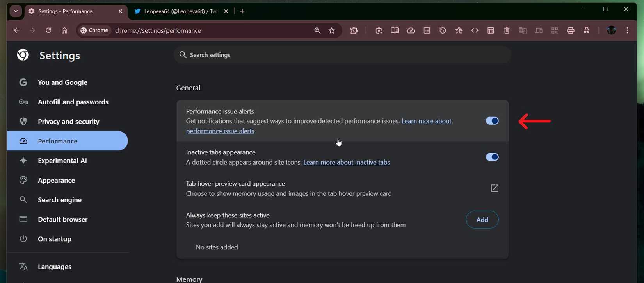
Task: Click the developer tools code brackets icon
Action: point(475,30)
